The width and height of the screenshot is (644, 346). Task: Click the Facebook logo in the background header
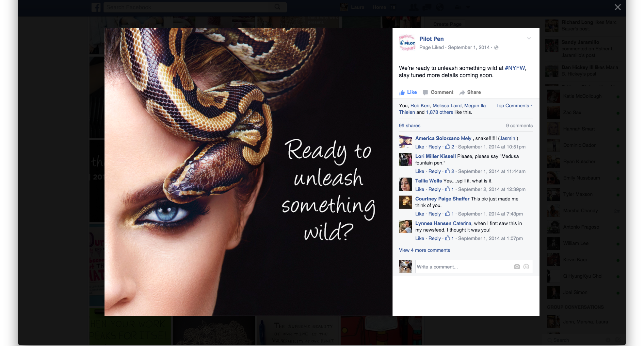pyautogui.click(x=96, y=7)
